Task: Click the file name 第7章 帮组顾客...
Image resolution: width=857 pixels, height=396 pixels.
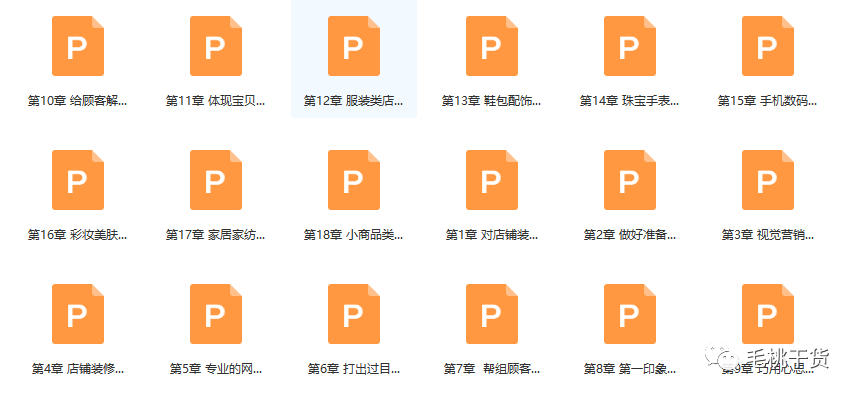Action: [x=492, y=369]
